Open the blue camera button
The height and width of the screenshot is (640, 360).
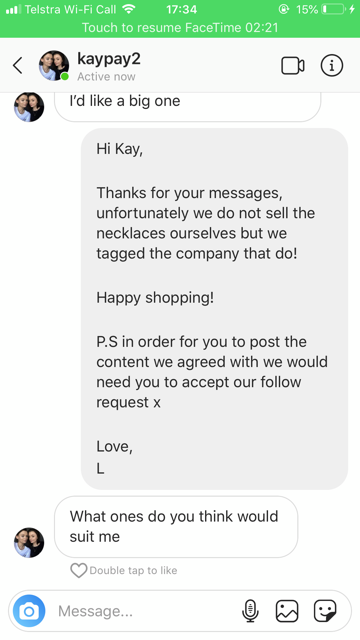[29, 611]
